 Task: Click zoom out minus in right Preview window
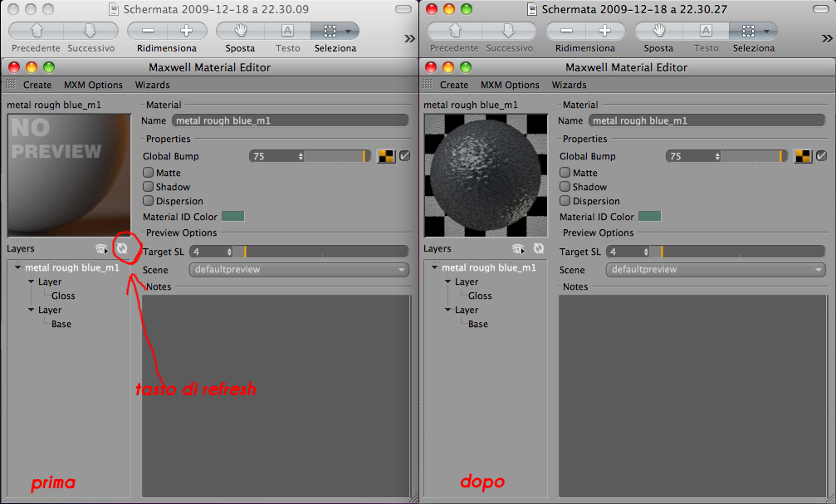point(566,31)
